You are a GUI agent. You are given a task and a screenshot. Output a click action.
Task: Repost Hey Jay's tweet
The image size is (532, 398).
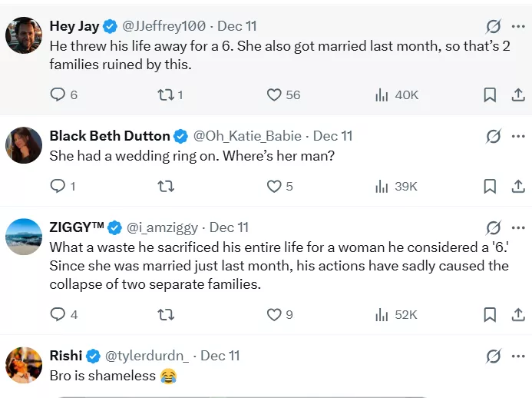[165, 95]
